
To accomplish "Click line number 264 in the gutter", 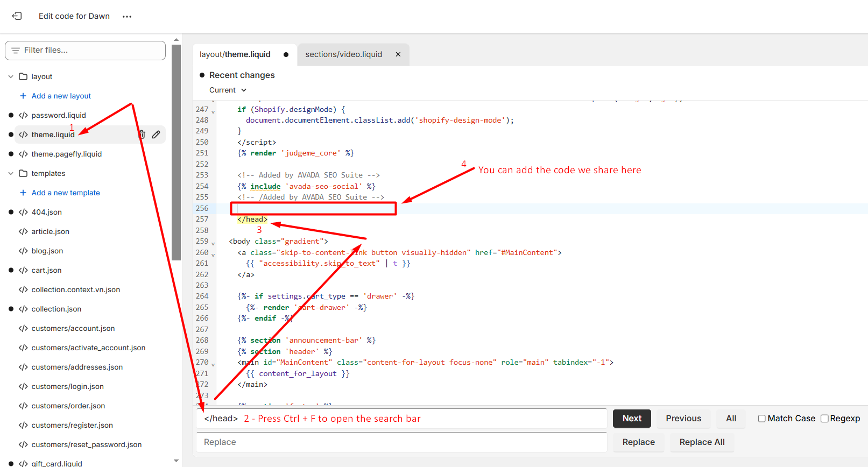I will (202, 296).
